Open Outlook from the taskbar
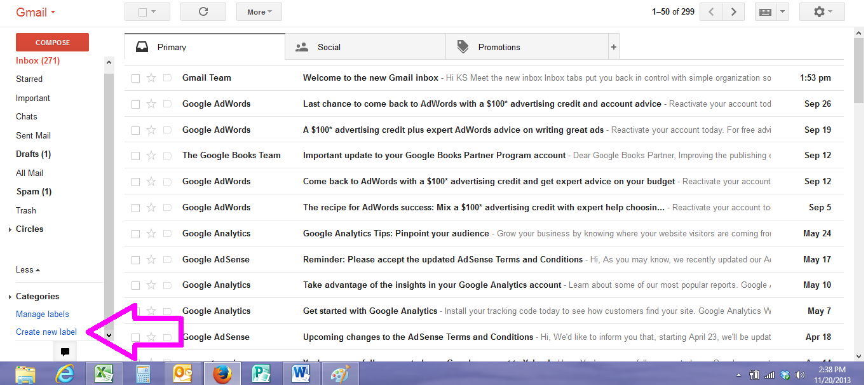The image size is (868, 385). (182, 374)
